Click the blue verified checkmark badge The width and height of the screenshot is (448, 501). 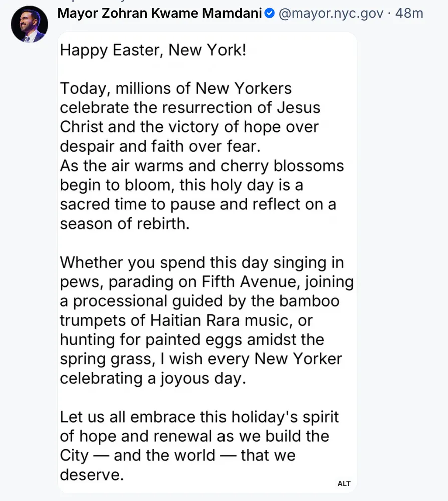(x=270, y=13)
